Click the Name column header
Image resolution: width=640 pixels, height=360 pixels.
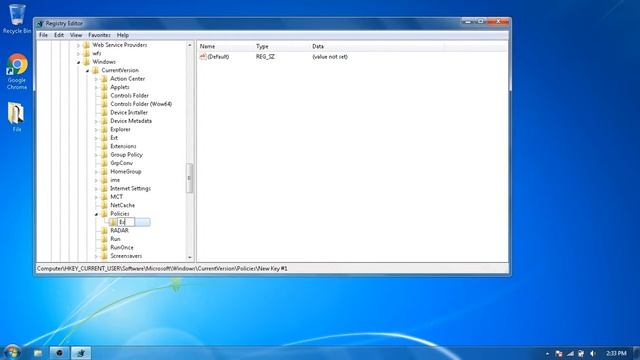click(x=225, y=47)
